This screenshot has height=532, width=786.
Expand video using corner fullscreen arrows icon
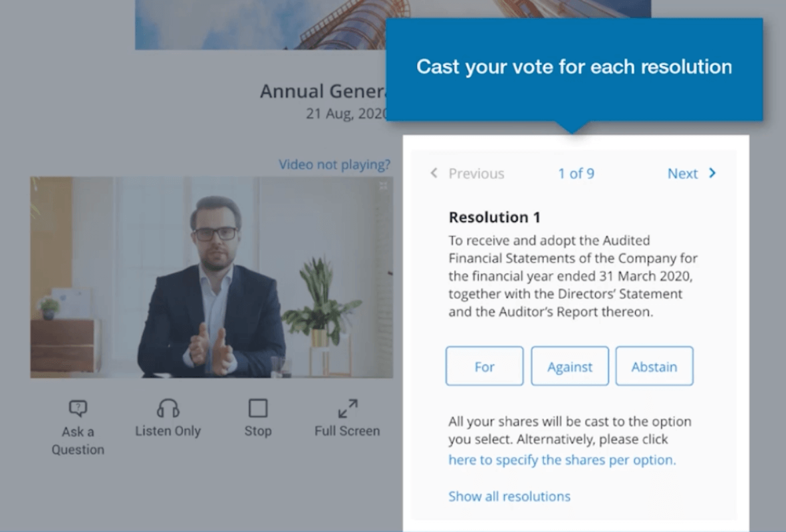point(381,187)
